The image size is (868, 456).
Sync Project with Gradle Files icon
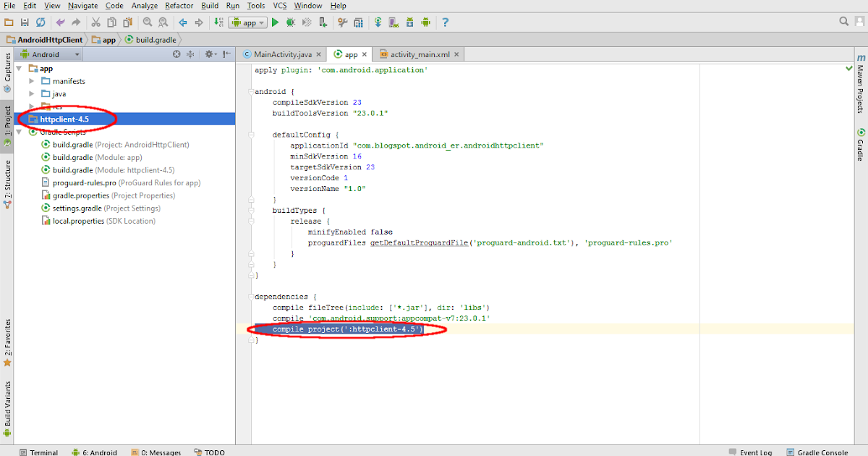point(378,22)
